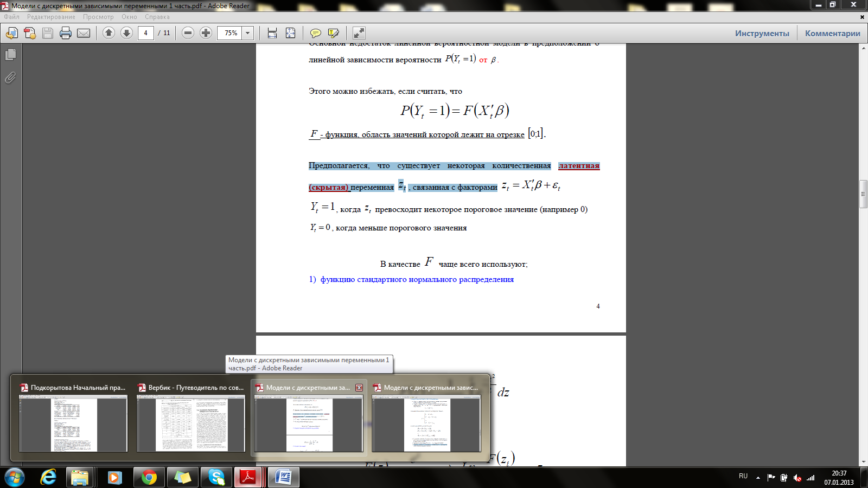Open media player taskbar icon
The width and height of the screenshot is (868, 488).
coord(114,478)
